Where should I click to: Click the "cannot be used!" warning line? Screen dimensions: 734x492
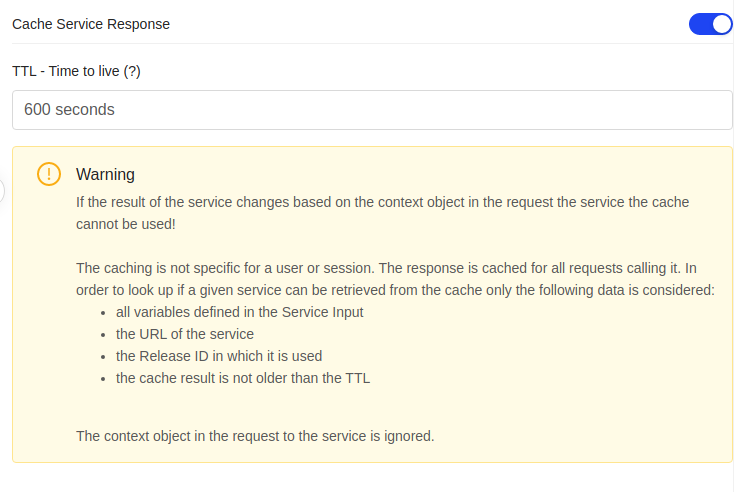(126, 224)
